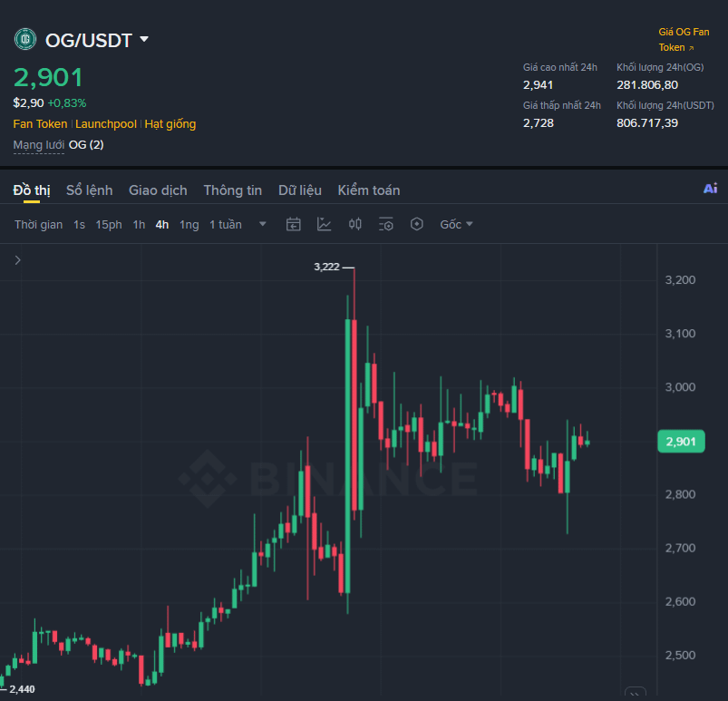This screenshot has width=728, height=701.
Task: Select the 4h interval
Action: coord(162,225)
